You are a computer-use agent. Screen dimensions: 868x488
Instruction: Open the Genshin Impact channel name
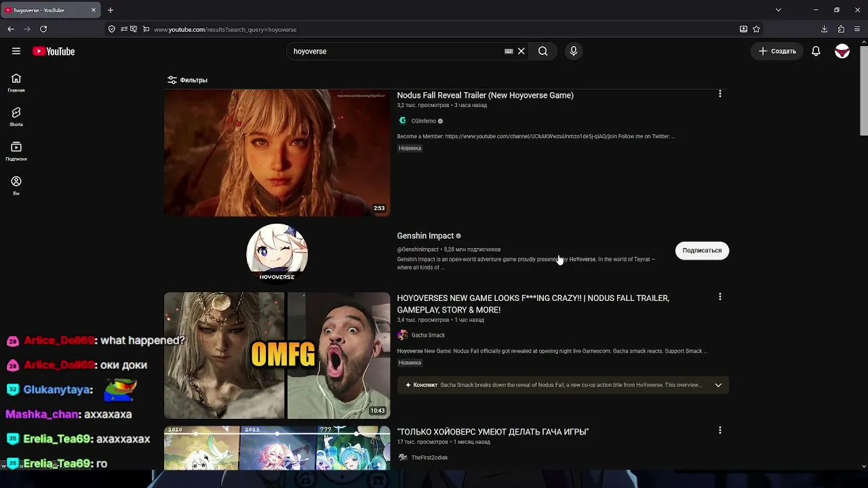tap(425, 236)
